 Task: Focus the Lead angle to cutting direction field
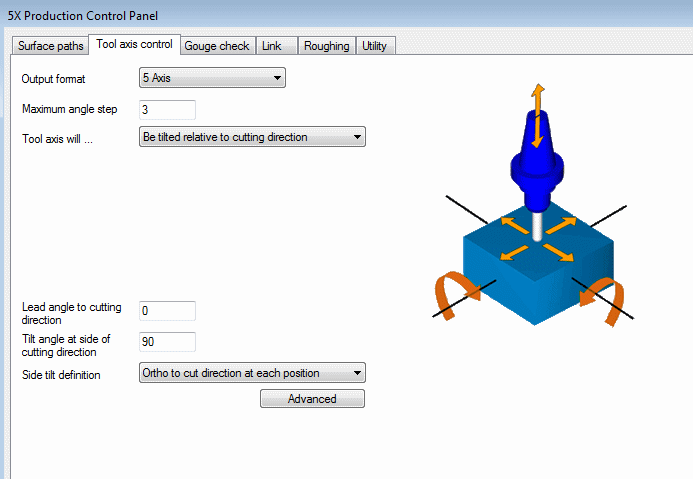[x=167, y=311]
